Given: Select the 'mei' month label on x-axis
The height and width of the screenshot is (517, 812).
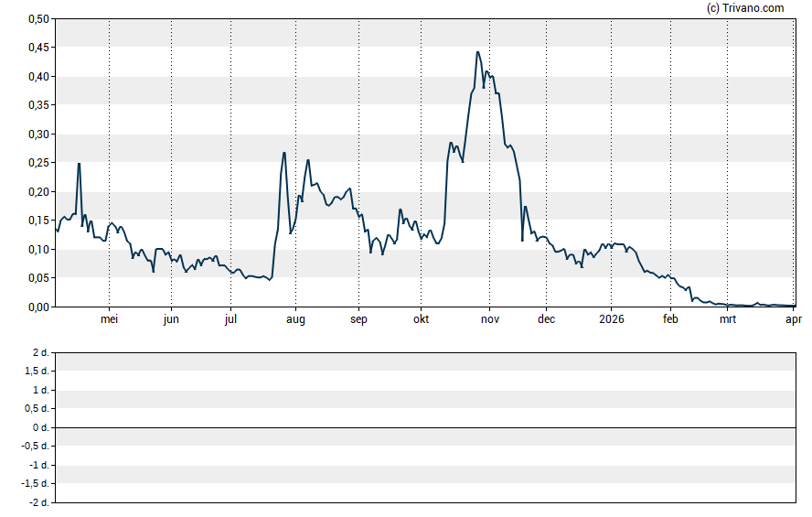Looking at the screenshot, I should point(109,319).
